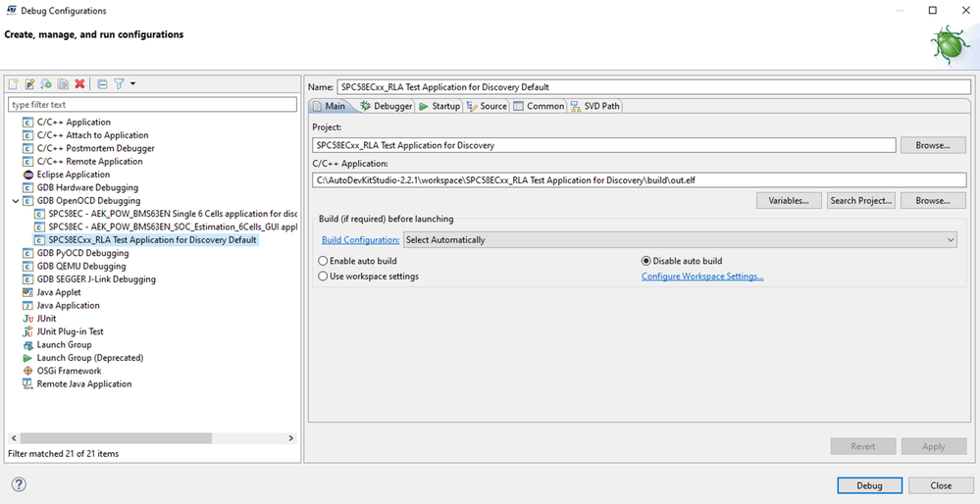
Task: Click Browse button below C/C++ Application field
Action: (x=933, y=200)
